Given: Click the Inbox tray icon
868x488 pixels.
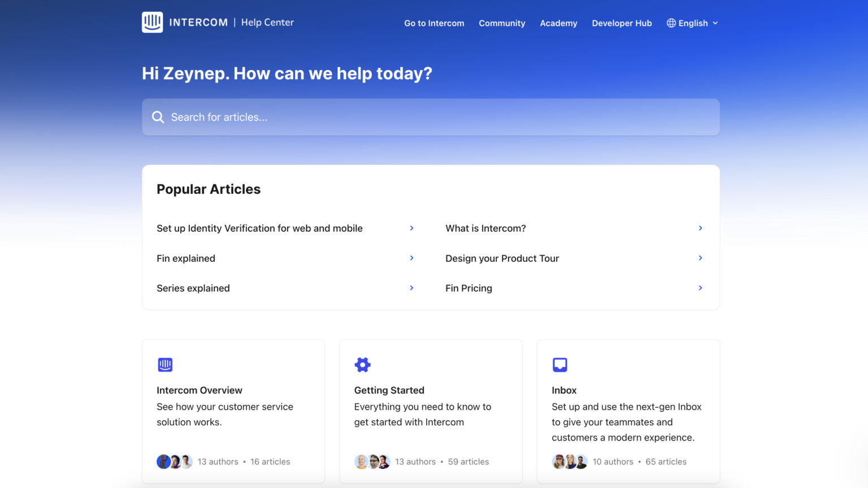Looking at the screenshot, I should 559,365.
